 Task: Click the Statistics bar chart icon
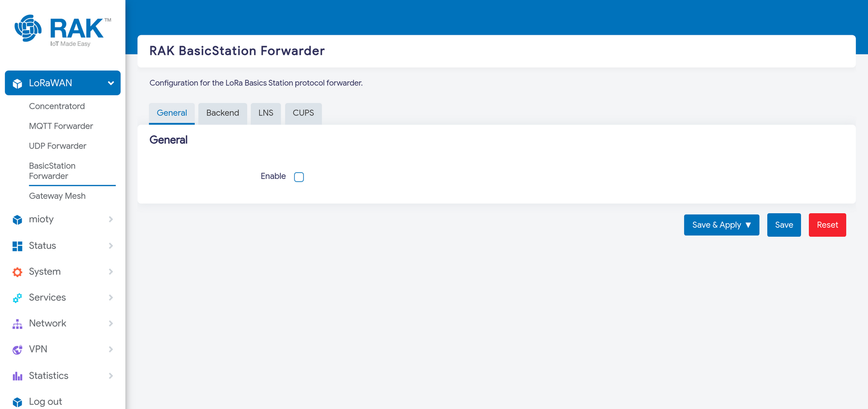coord(18,376)
